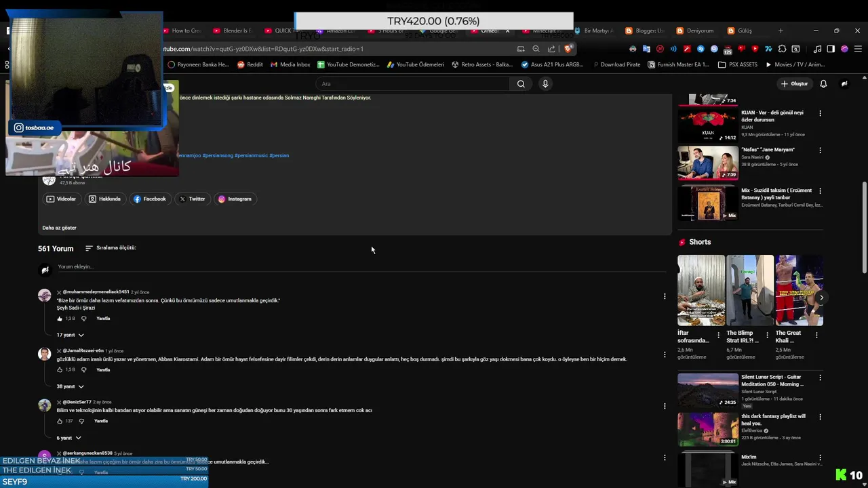This screenshot has width=868, height=488.
Task: Click the share page icon in address bar
Action: [551, 49]
